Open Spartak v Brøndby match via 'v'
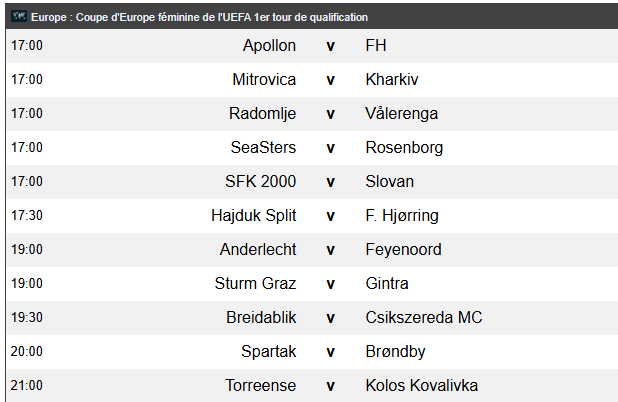The height and width of the screenshot is (402, 618). [x=330, y=352]
